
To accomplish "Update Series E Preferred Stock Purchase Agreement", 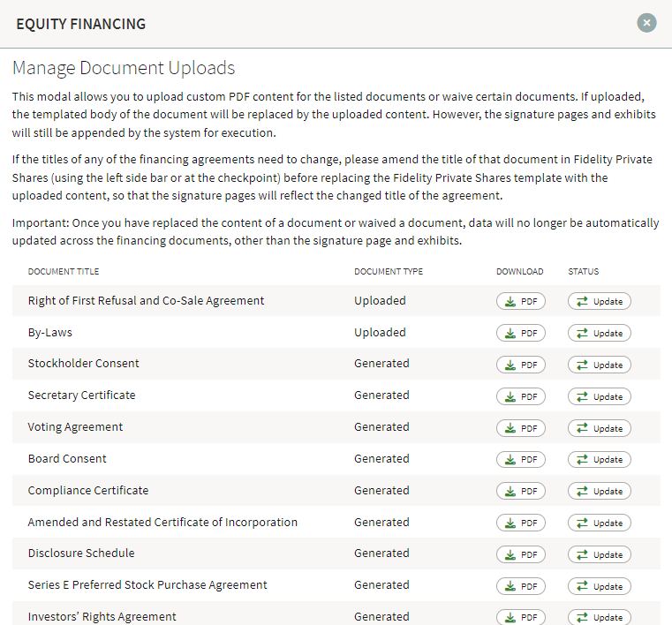I will pyautogui.click(x=599, y=586).
